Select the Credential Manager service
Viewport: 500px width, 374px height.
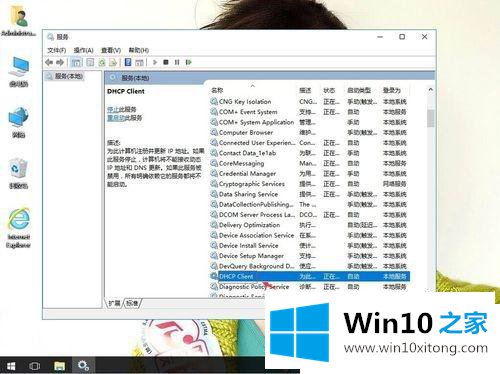click(x=309, y=174)
